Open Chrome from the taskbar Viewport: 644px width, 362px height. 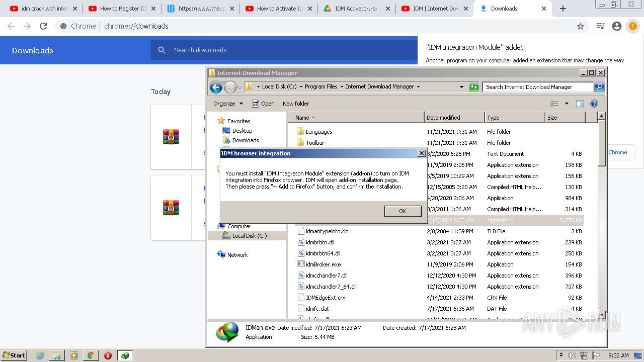click(91, 355)
